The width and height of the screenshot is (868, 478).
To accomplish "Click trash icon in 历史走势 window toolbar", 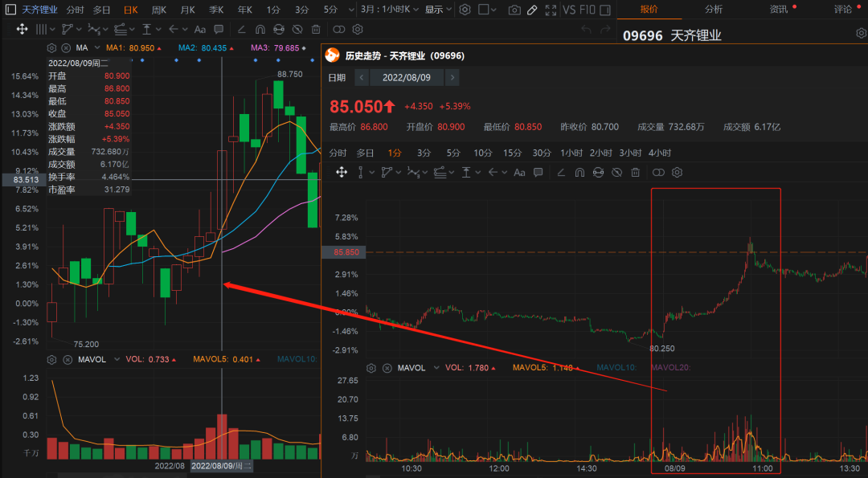I will tap(636, 173).
